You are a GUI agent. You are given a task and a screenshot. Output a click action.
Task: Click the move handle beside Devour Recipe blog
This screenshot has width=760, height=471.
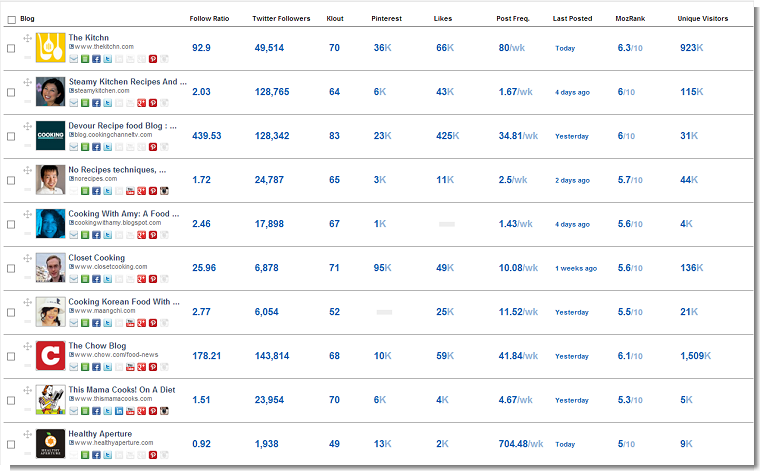click(28, 126)
